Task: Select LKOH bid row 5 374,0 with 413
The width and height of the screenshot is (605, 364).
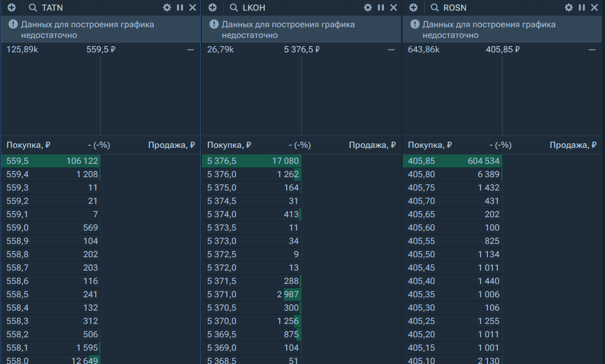Action: coord(252,215)
